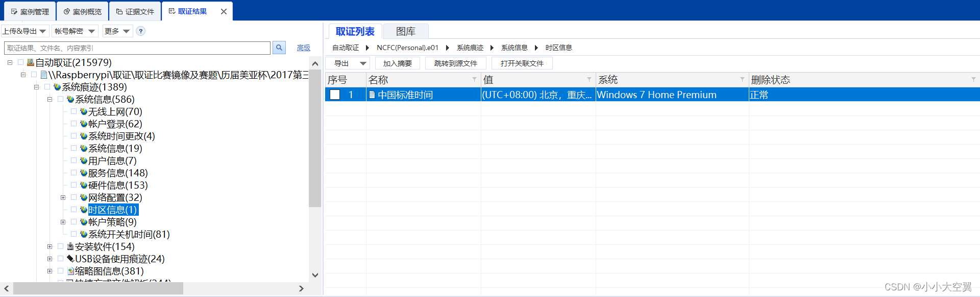
Task: Expand the 帐户策略(9) node
Action: [x=63, y=222]
